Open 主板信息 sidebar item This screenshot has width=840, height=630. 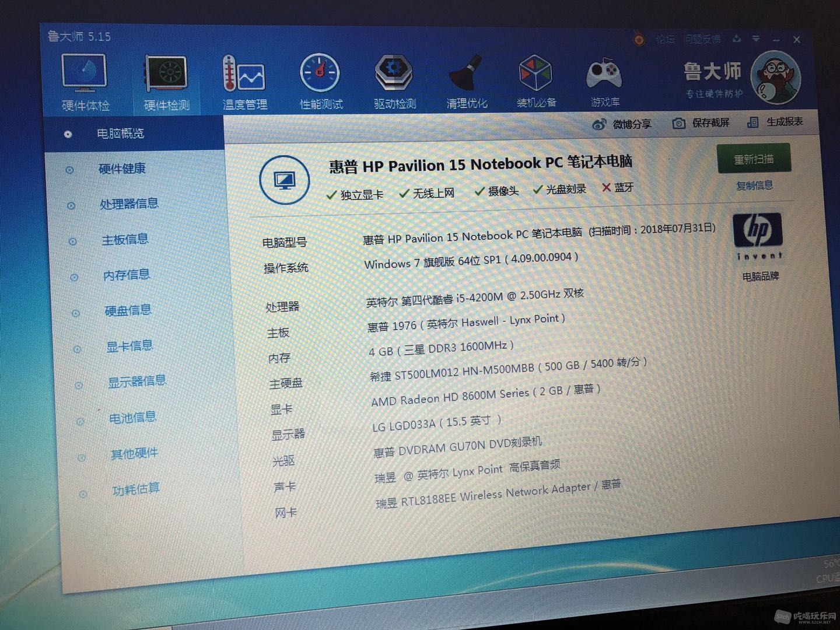125,239
